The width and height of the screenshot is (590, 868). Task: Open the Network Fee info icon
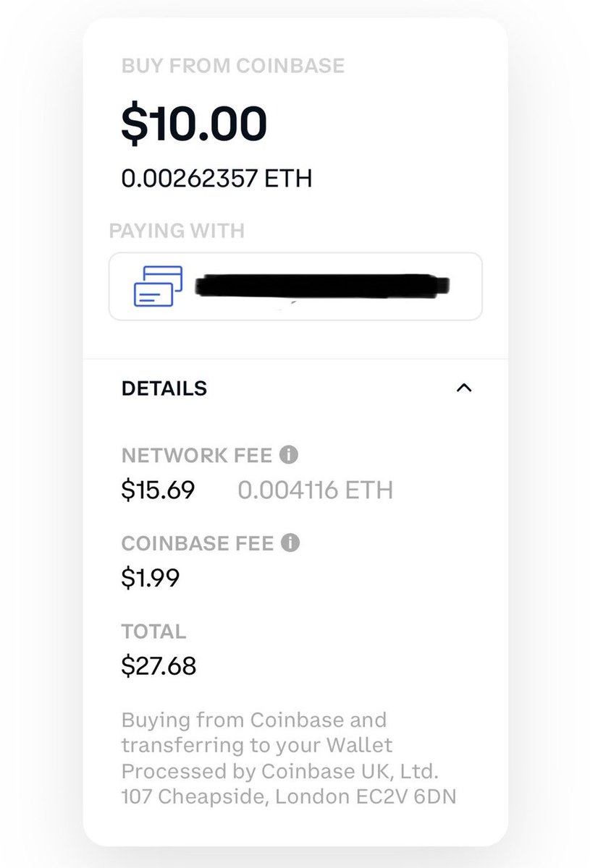pyautogui.click(x=289, y=455)
